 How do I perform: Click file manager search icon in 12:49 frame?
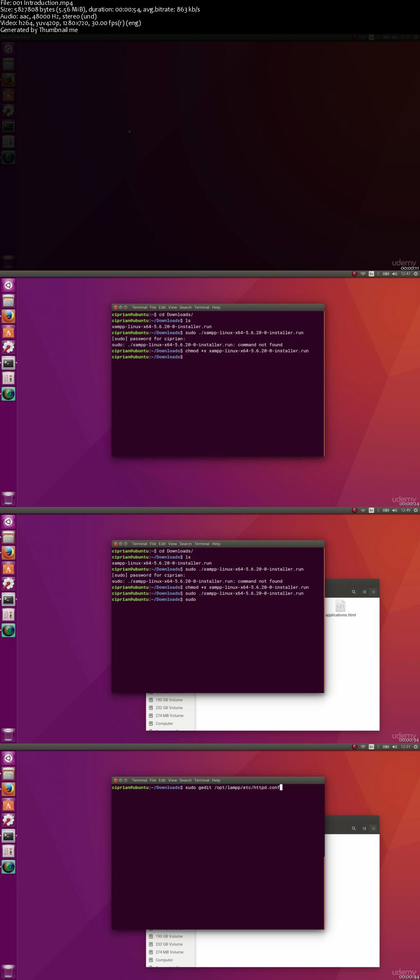pos(354,592)
